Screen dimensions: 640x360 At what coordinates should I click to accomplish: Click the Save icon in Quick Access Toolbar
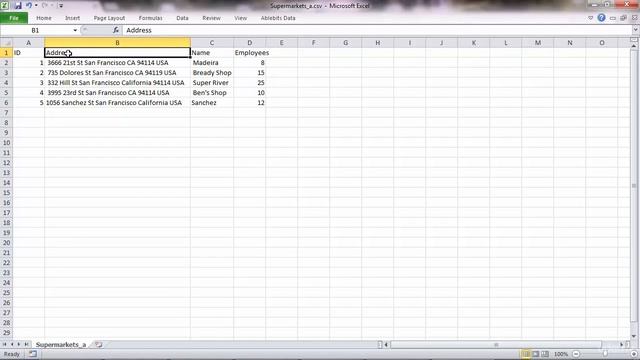coord(18,6)
